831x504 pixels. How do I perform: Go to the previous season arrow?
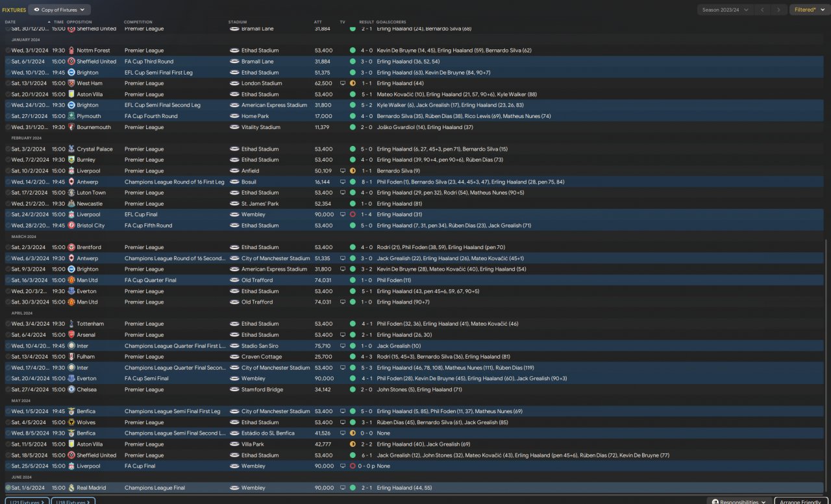point(763,10)
